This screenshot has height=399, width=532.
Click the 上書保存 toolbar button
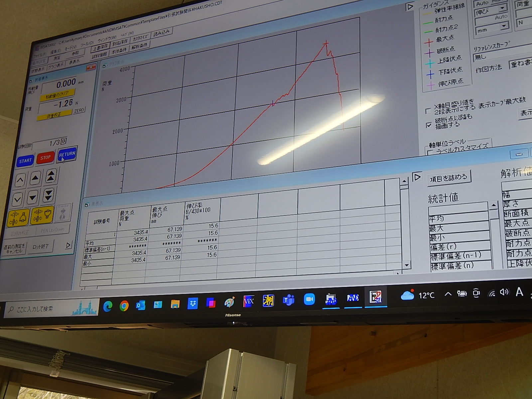100,47
